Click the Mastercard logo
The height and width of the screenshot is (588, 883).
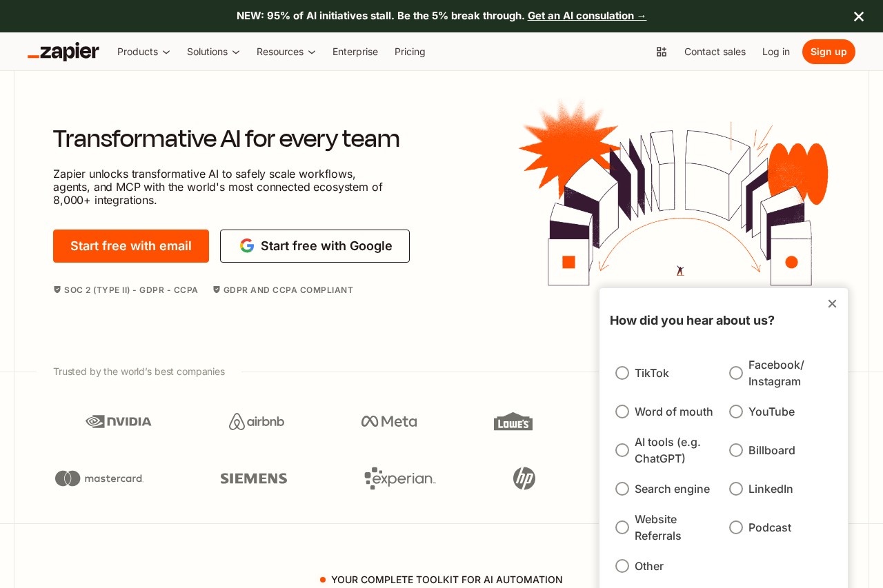click(x=99, y=478)
